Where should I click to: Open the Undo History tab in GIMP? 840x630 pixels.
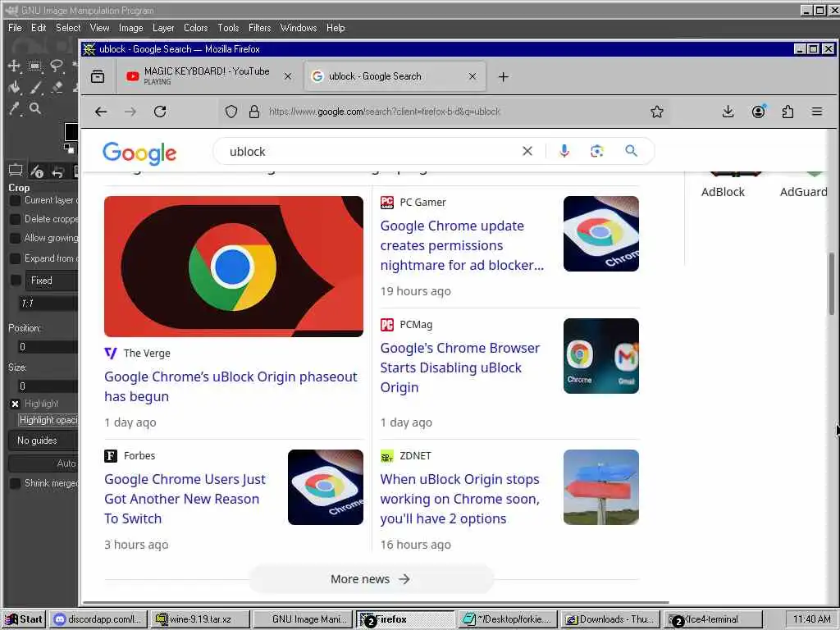pyautogui.click(x=58, y=171)
